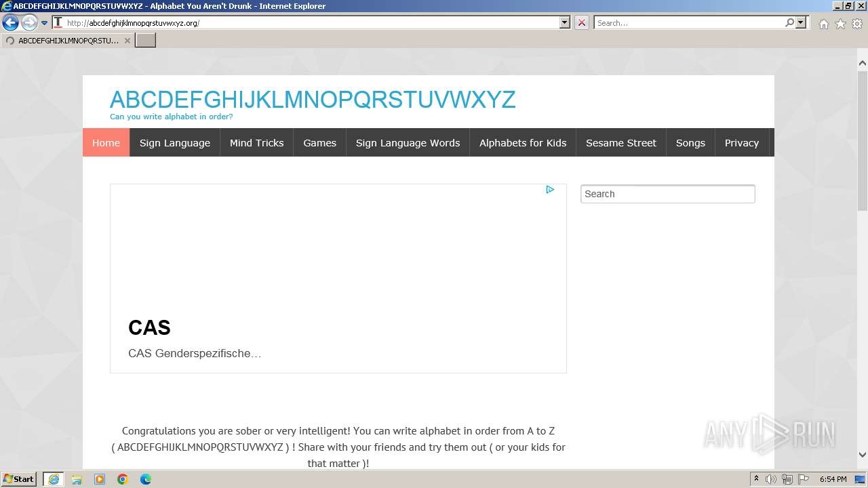Image resolution: width=868 pixels, height=488 pixels.
Task: Show hidden system tray icons
Action: tap(757, 479)
